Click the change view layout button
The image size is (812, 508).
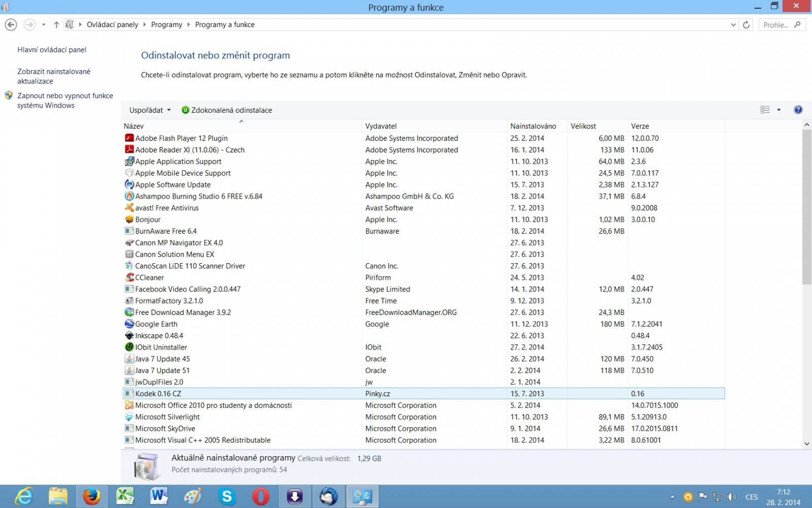coord(765,110)
